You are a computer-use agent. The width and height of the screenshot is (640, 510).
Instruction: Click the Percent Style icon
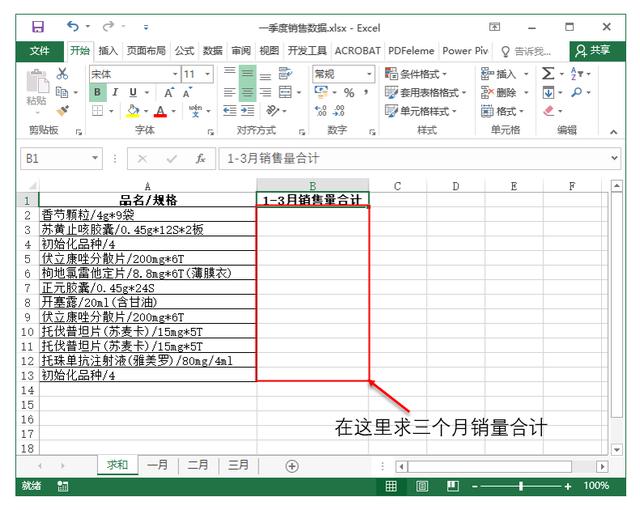[349, 93]
